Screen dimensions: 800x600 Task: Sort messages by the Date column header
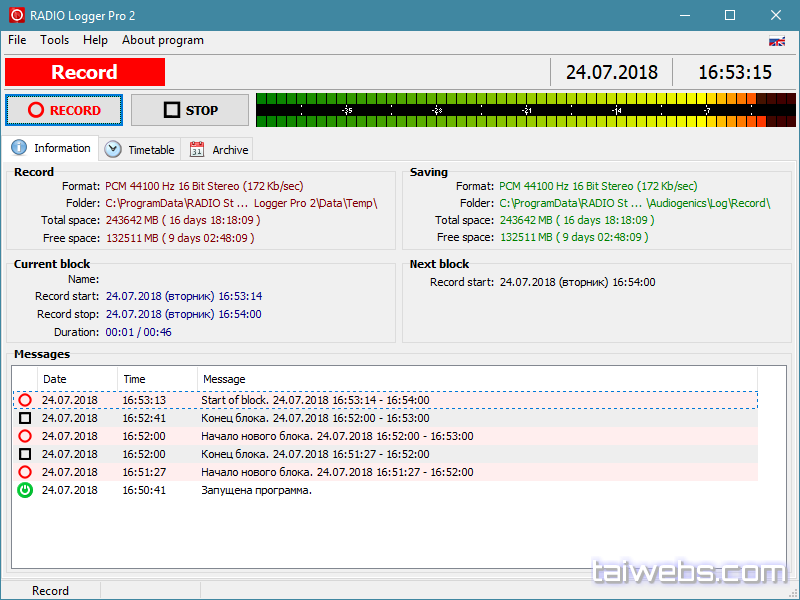coord(76,379)
